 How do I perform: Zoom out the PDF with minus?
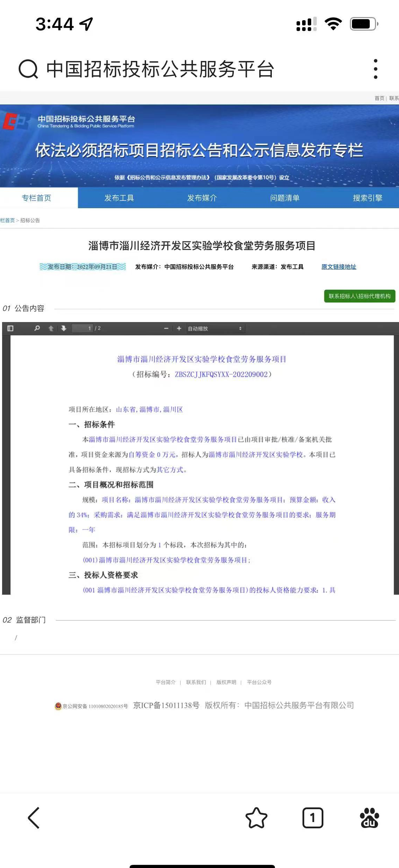[x=166, y=328]
